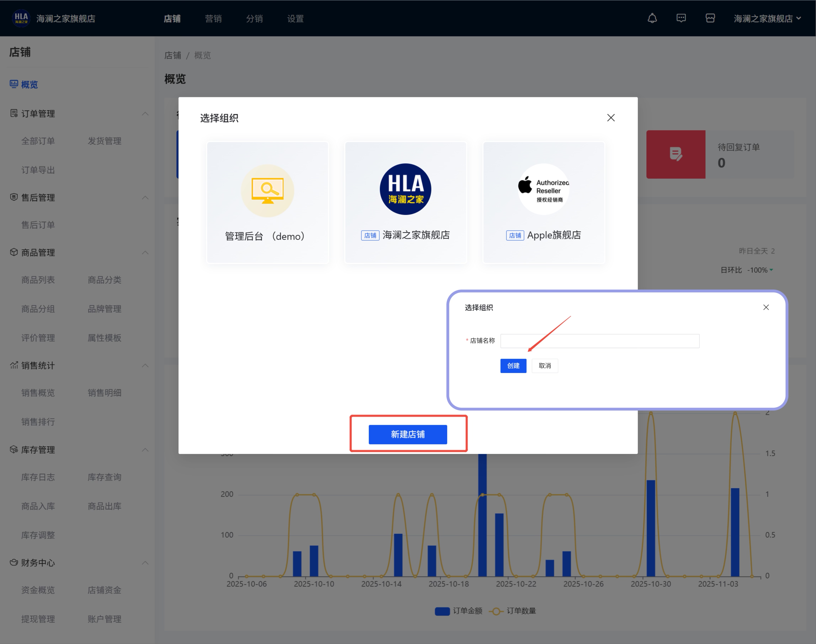Viewport: 816px width, 644px height.
Task: Open 商品列表 in the sidebar
Action: coord(38,280)
